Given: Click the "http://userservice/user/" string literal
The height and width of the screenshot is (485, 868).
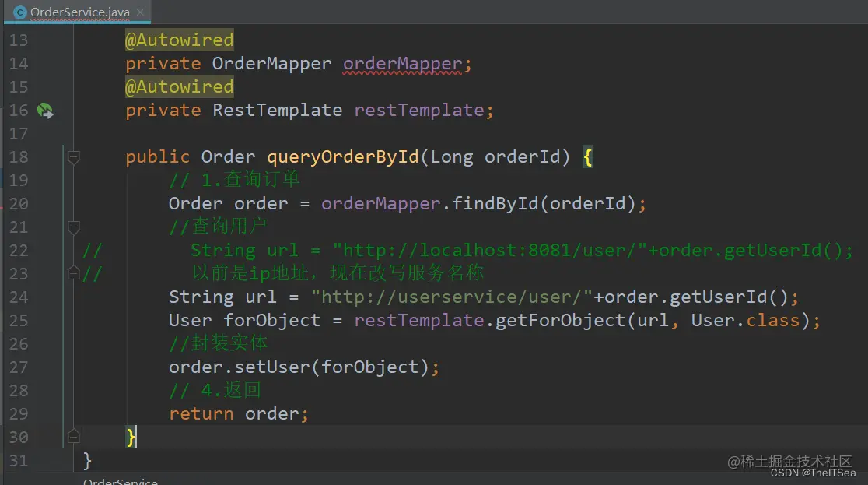Looking at the screenshot, I should tap(452, 297).
